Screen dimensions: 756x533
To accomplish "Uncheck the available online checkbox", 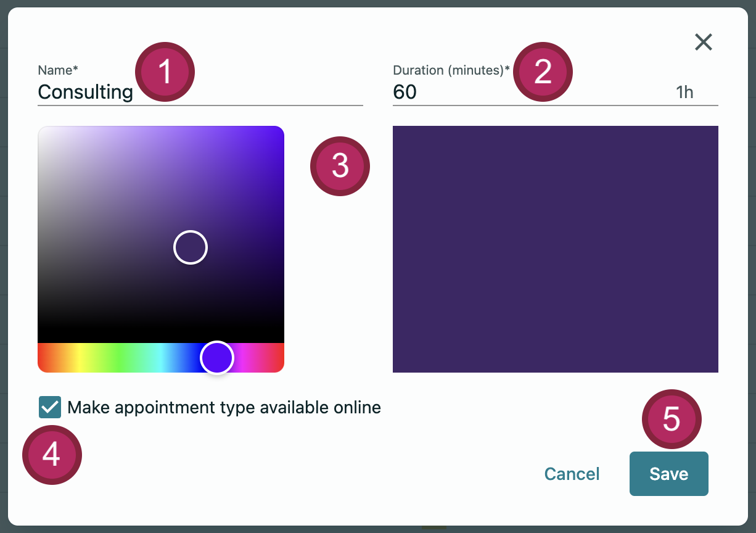I will pos(50,407).
